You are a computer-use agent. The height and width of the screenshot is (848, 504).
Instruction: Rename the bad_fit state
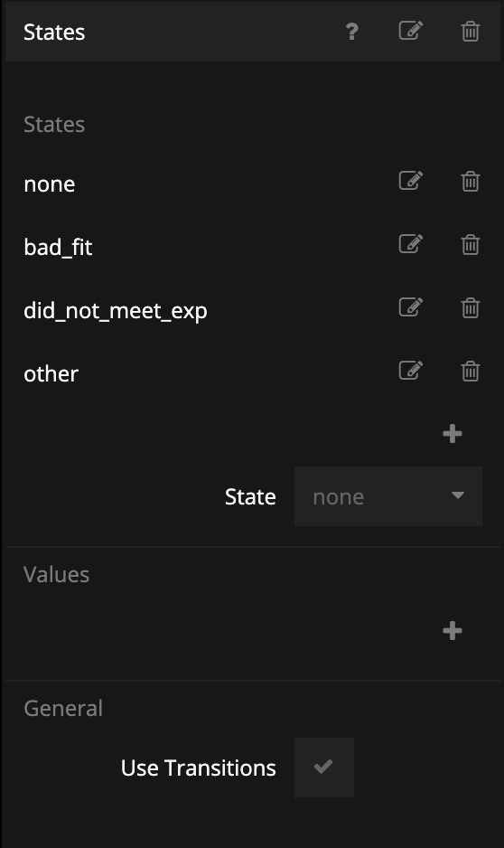411,244
